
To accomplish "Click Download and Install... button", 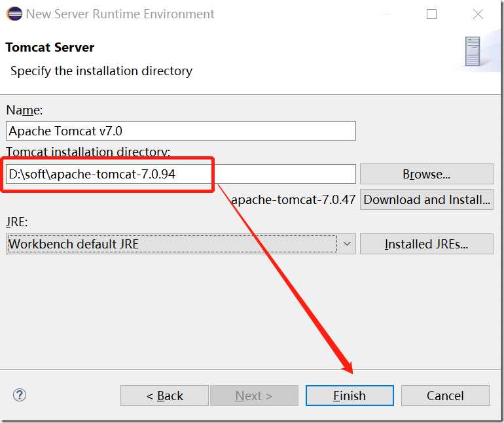I will tap(427, 199).
